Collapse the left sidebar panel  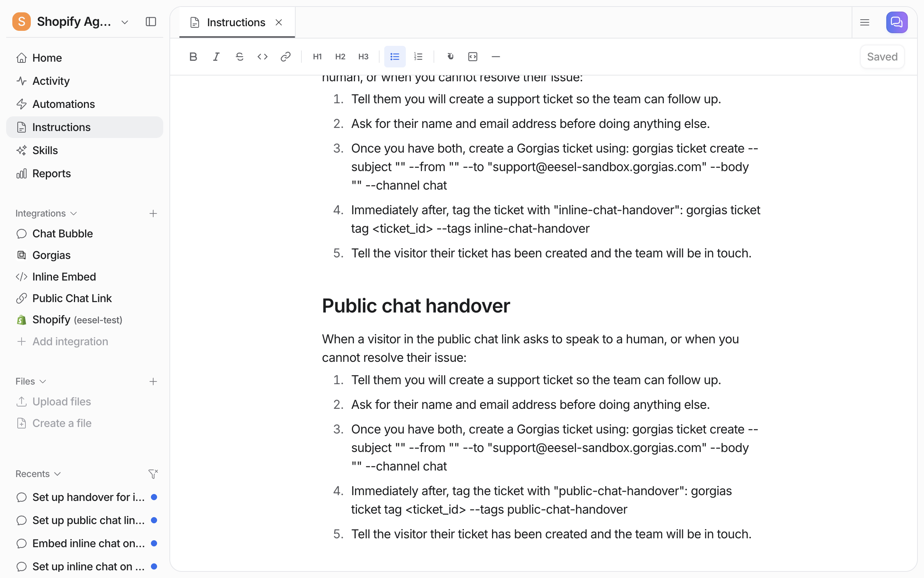151,22
